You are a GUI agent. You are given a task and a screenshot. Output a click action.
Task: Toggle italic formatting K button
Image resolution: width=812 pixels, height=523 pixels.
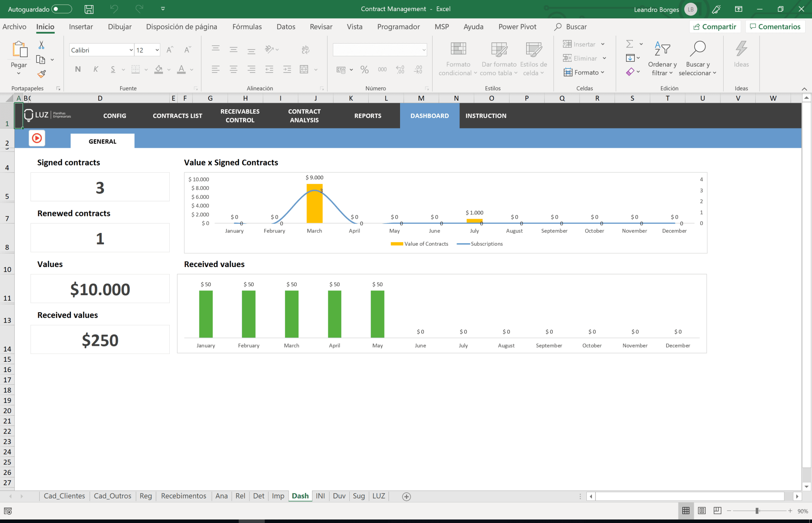click(96, 69)
